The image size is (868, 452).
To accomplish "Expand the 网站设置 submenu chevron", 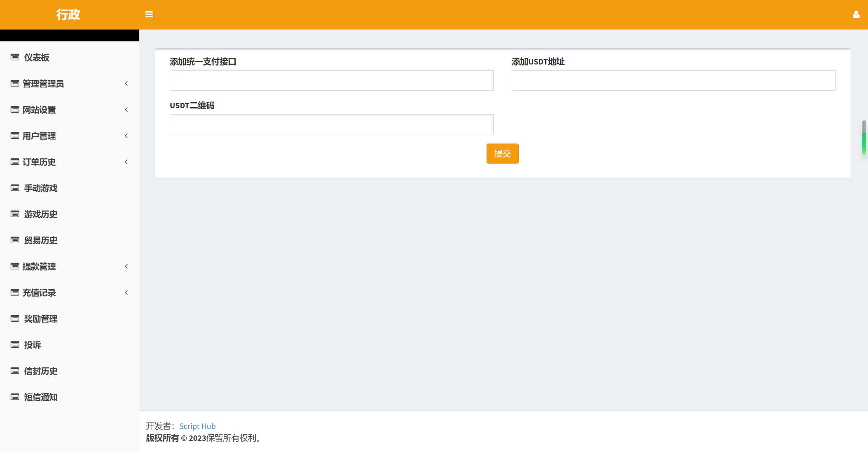I will 126,110.
